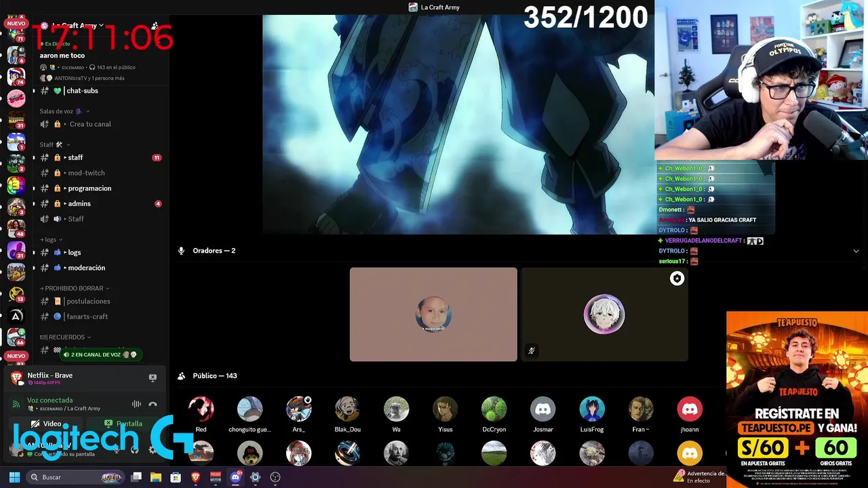
Task: Collapse the PROHIBIDO BORRAR category
Action: click(x=75, y=288)
